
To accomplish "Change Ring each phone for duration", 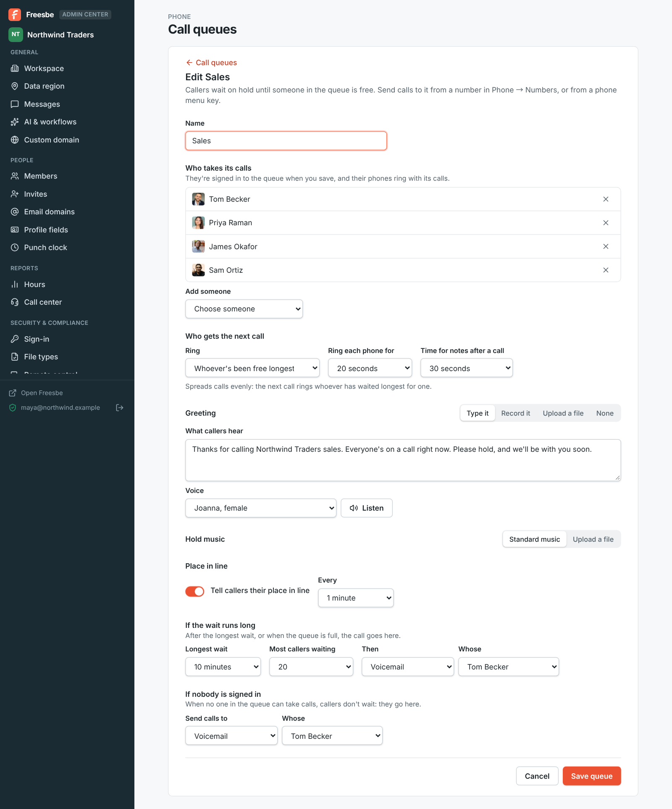I will (x=370, y=368).
